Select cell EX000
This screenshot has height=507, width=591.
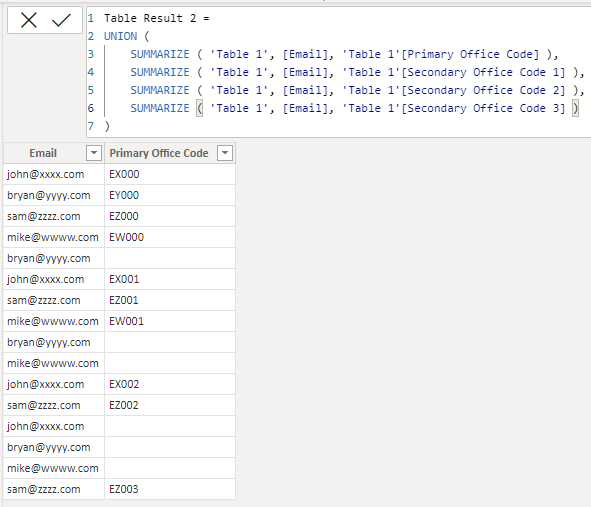(170, 174)
